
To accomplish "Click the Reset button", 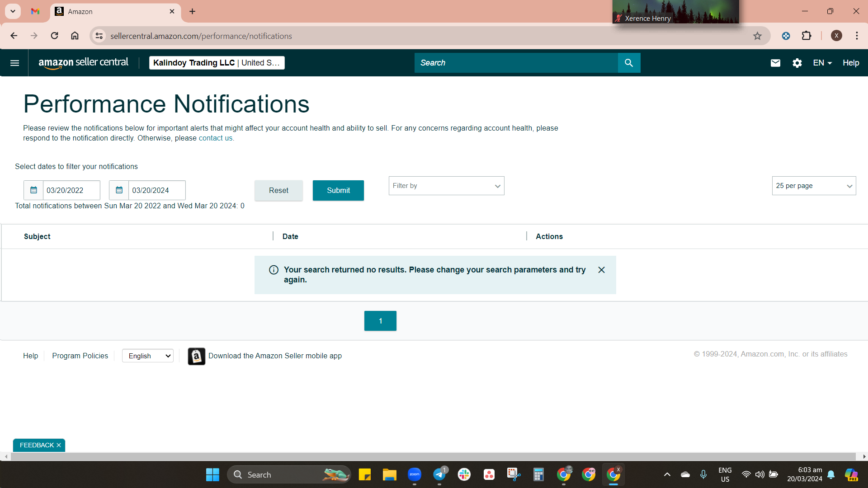I will pos(278,190).
